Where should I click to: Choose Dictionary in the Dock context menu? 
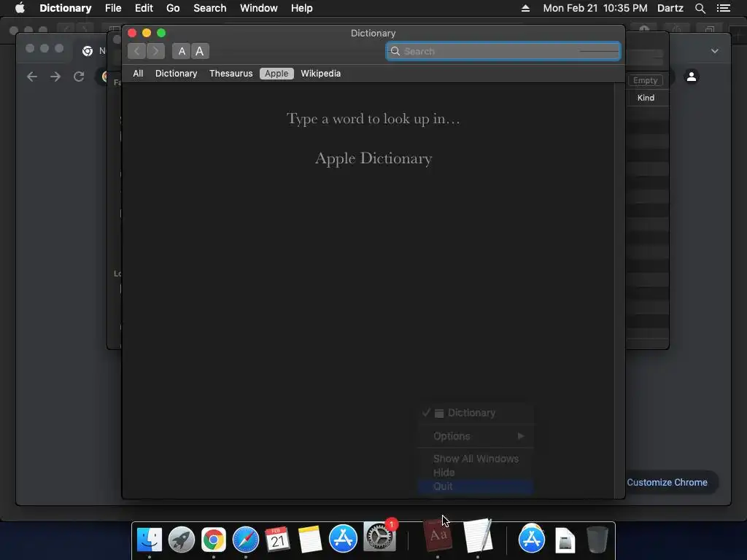[x=476, y=413]
